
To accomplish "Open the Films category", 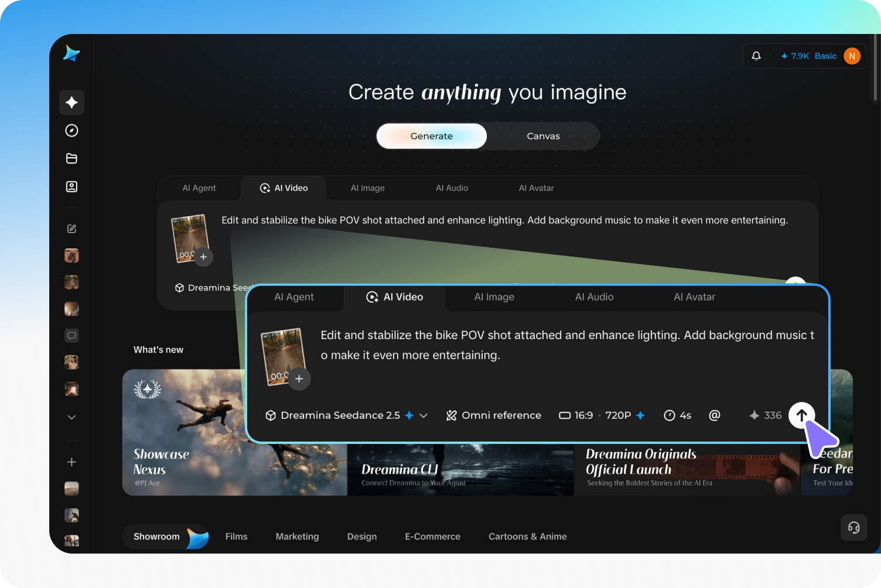I will point(237,536).
